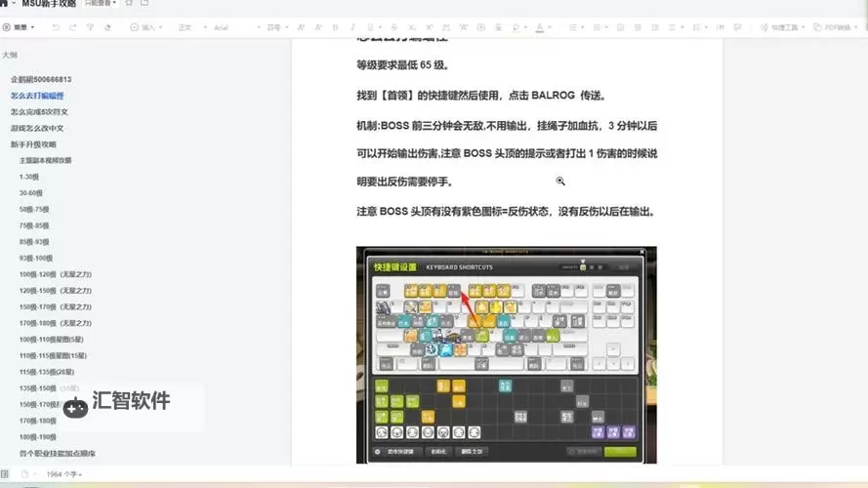Screen dimensions: 868x488
Task: Jump to outline item 1-30级
Action: coord(28,177)
